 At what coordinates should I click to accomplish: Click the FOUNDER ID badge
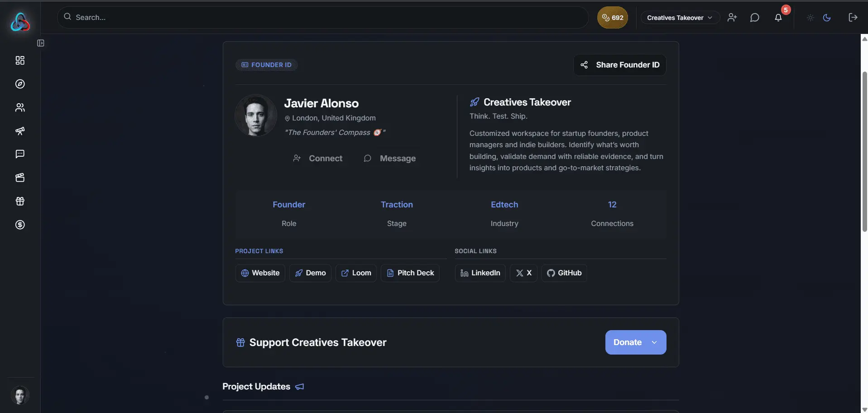pyautogui.click(x=267, y=65)
